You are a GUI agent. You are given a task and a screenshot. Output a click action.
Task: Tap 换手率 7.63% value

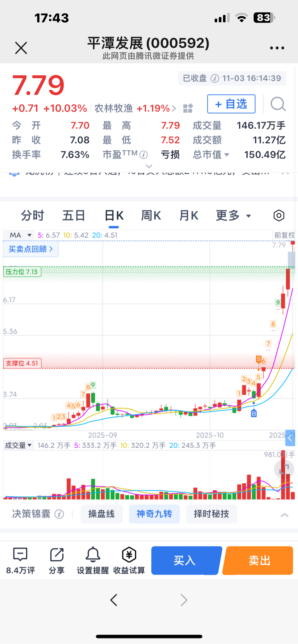(x=75, y=155)
